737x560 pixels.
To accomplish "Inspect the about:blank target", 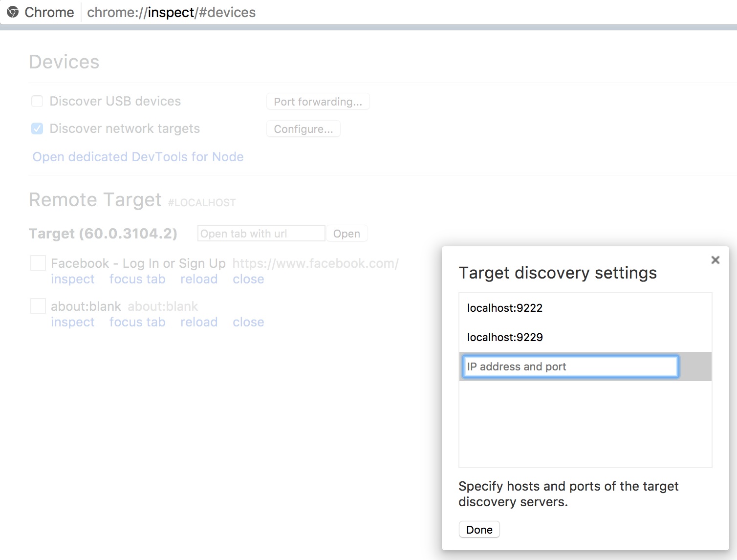I will (73, 322).
